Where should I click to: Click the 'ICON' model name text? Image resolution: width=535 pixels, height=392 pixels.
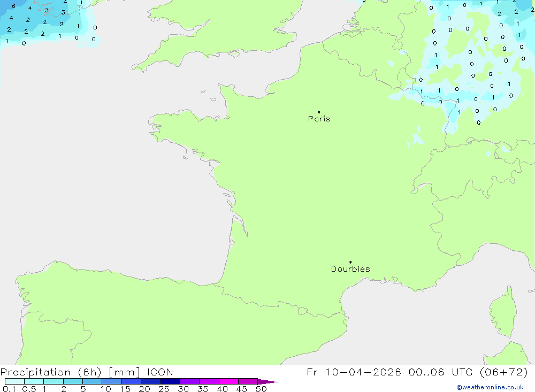(x=160, y=372)
